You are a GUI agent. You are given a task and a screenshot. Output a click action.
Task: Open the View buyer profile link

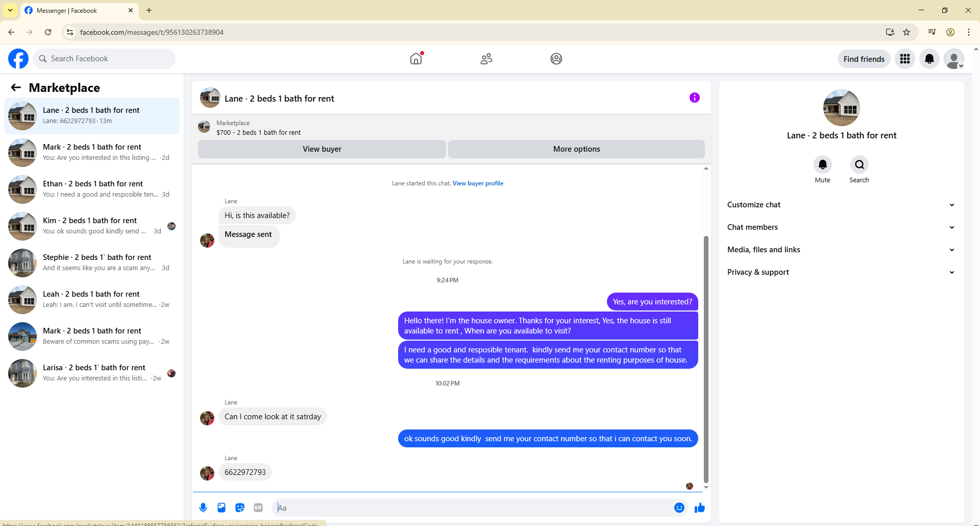tap(478, 183)
